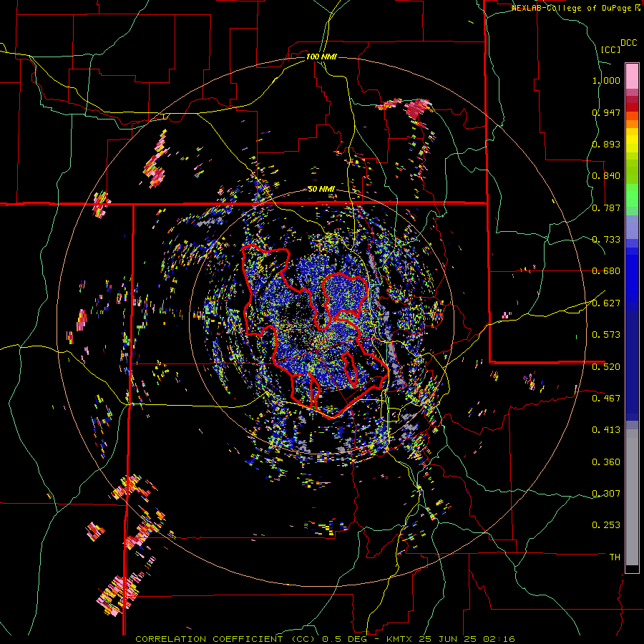
Task: Select the 0.253 scale value
Action: pos(606,525)
